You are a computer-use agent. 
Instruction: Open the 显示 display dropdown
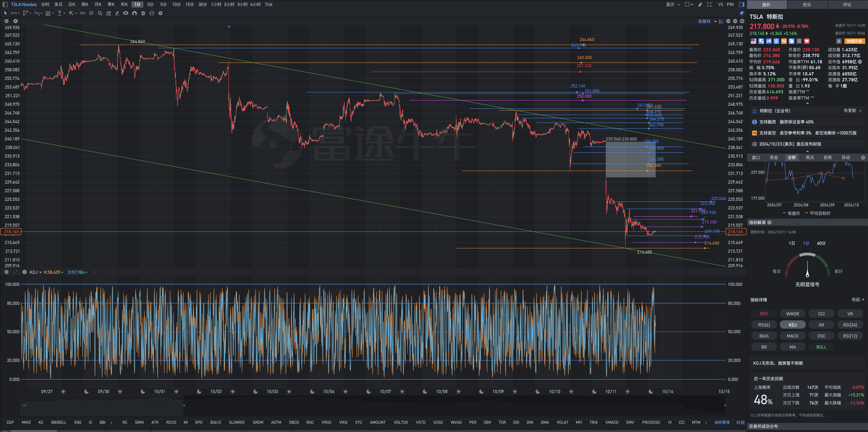pos(673,4)
